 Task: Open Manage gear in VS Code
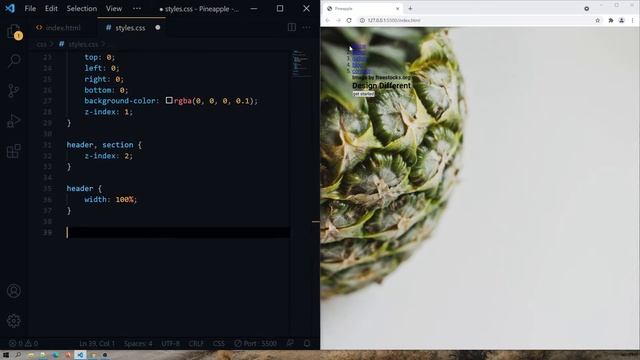14,321
